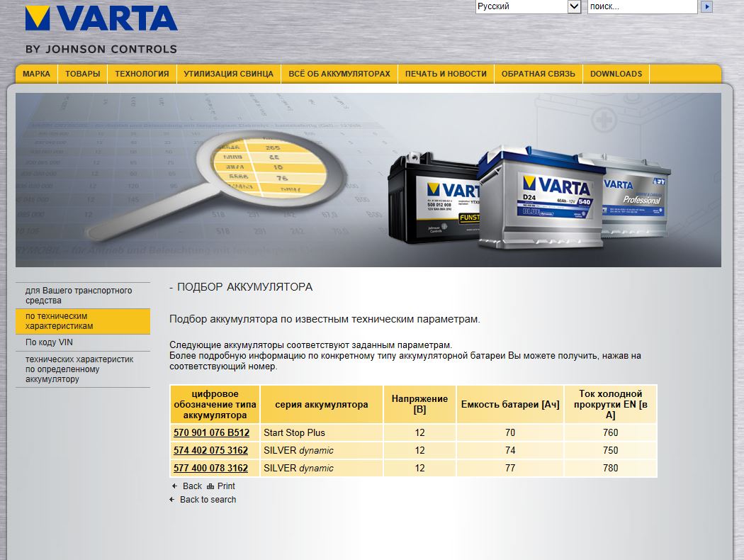Image resolution: width=744 pixels, height=560 pixels.
Task: Click the 'серия аккумулятора' column header
Action: pyautogui.click(x=322, y=404)
